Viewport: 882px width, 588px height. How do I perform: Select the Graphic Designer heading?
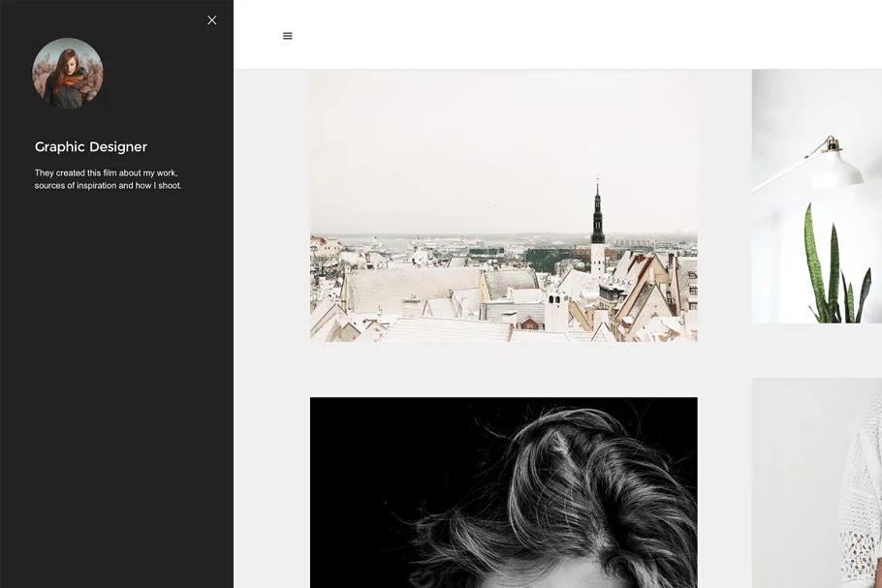pyautogui.click(x=91, y=147)
